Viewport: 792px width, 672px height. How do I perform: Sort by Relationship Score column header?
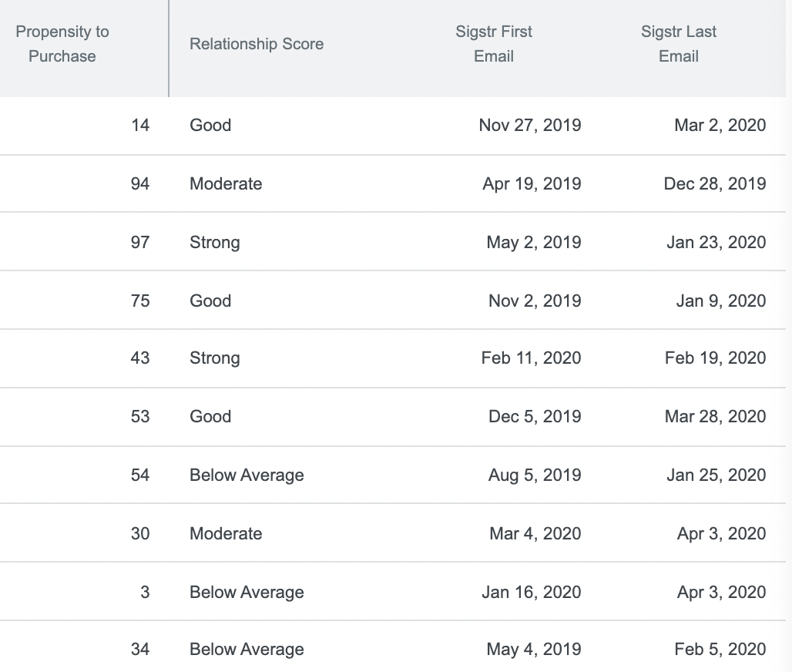tap(257, 44)
